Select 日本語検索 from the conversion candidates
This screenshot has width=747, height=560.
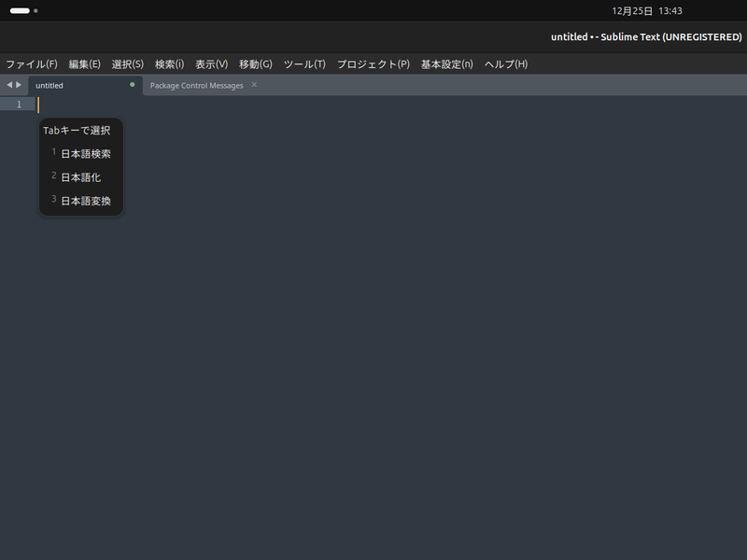pyautogui.click(x=86, y=153)
